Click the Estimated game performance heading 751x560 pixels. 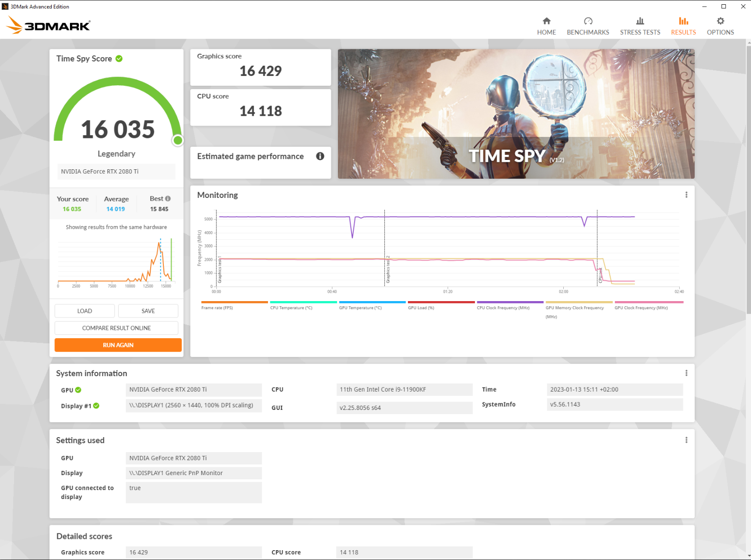[x=250, y=156]
